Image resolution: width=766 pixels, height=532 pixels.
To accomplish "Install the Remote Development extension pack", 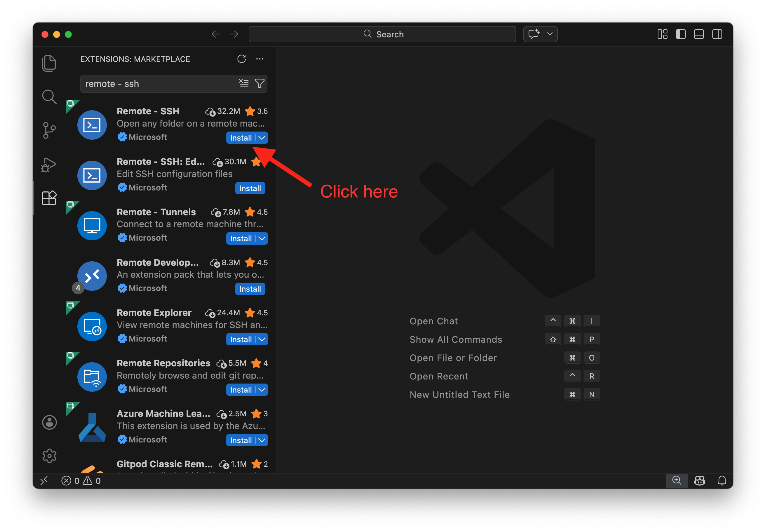I will coord(250,289).
